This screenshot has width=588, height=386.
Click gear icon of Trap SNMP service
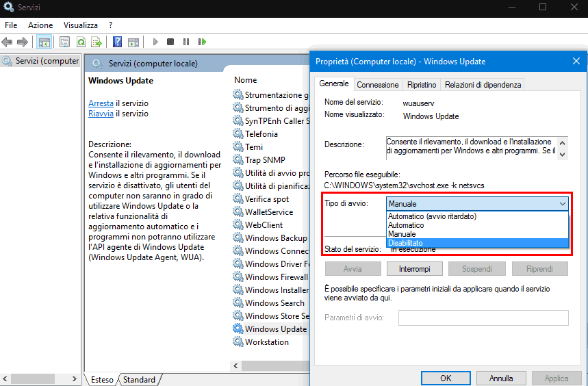pyautogui.click(x=238, y=159)
